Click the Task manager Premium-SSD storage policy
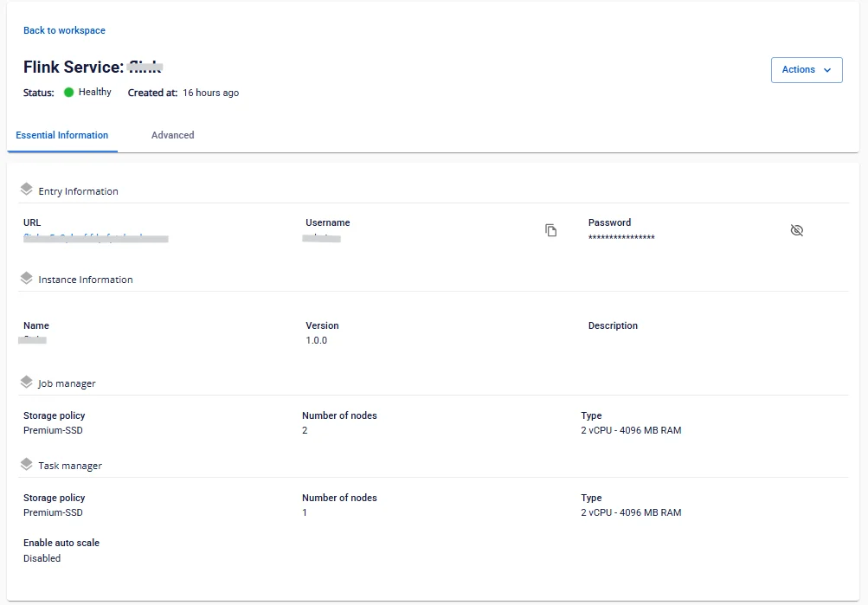Viewport: 868px width, 605px height. pyautogui.click(x=53, y=512)
